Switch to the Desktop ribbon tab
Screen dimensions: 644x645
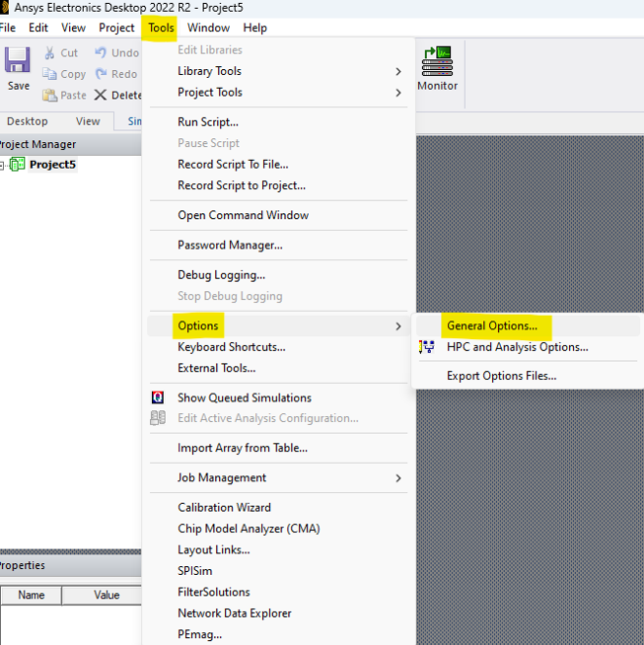click(27, 121)
